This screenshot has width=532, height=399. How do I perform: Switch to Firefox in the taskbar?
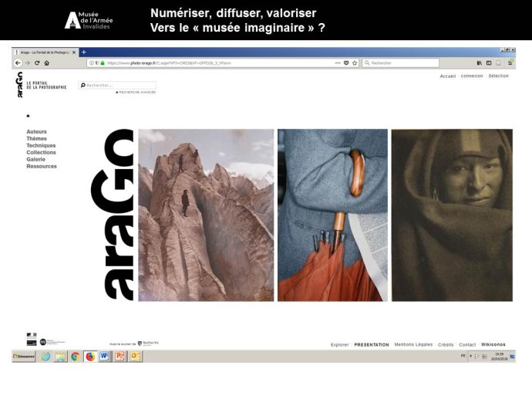click(x=90, y=357)
